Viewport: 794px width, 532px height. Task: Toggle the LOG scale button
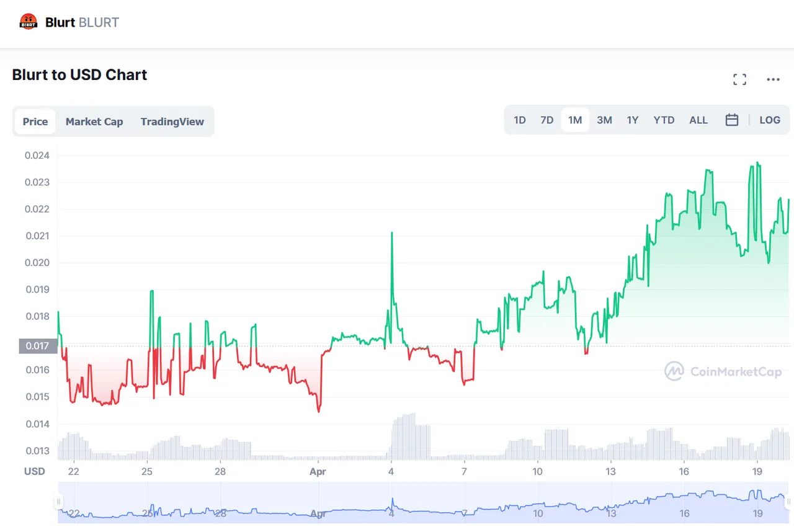pos(770,120)
